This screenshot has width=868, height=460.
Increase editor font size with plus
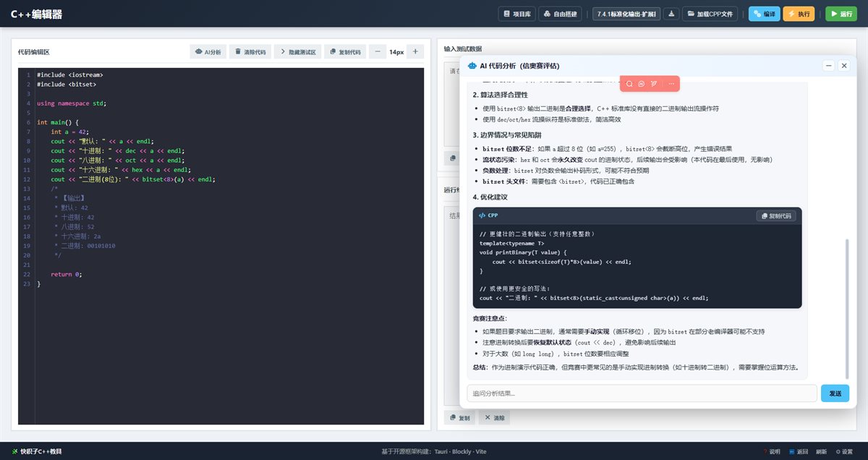[x=415, y=52]
